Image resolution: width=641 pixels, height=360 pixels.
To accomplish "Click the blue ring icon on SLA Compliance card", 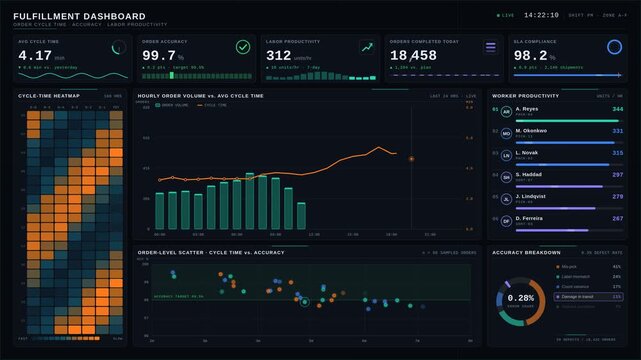I will (x=614, y=47).
